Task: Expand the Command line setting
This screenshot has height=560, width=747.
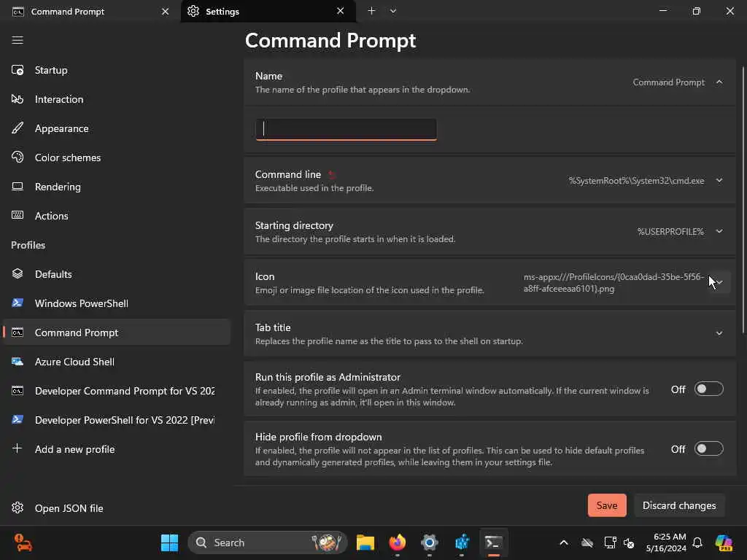Action: tap(719, 181)
